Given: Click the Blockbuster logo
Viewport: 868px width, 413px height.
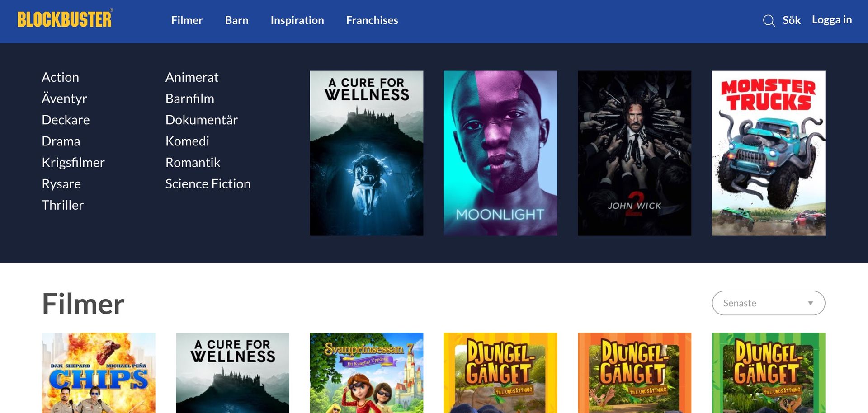Looking at the screenshot, I should point(65,19).
